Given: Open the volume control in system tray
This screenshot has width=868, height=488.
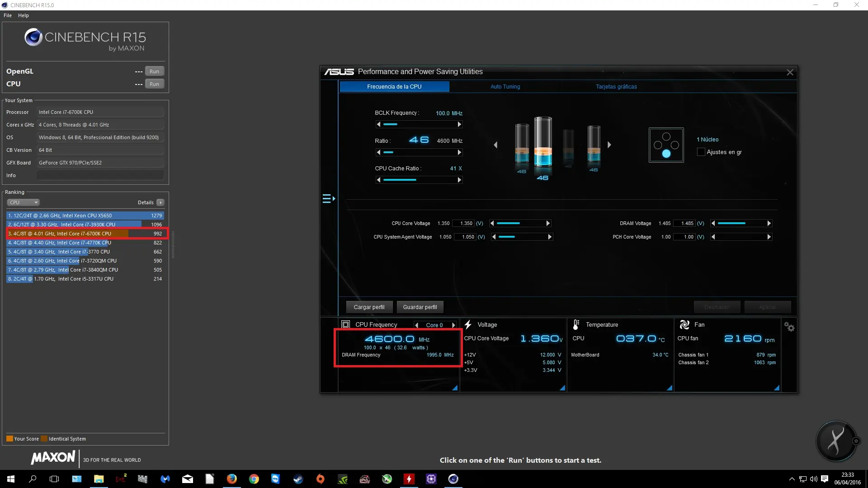Looking at the screenshot, I should coord(813,479).
